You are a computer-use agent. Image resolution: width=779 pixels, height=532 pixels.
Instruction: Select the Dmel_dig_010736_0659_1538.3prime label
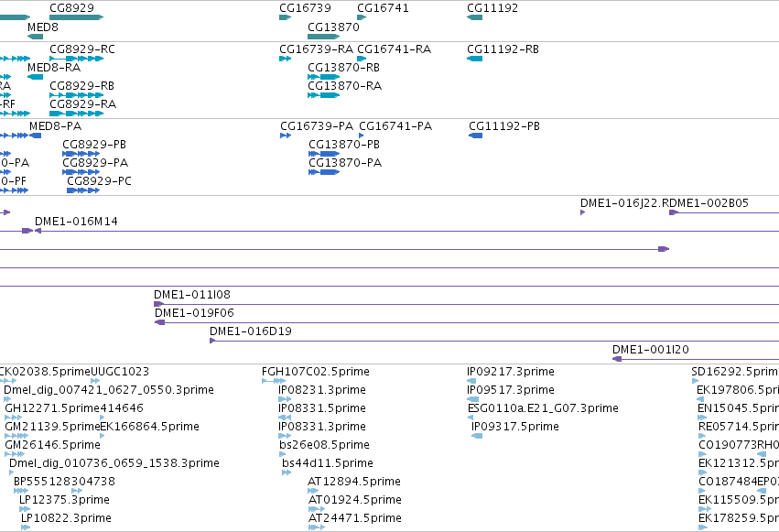click(114, 463)
